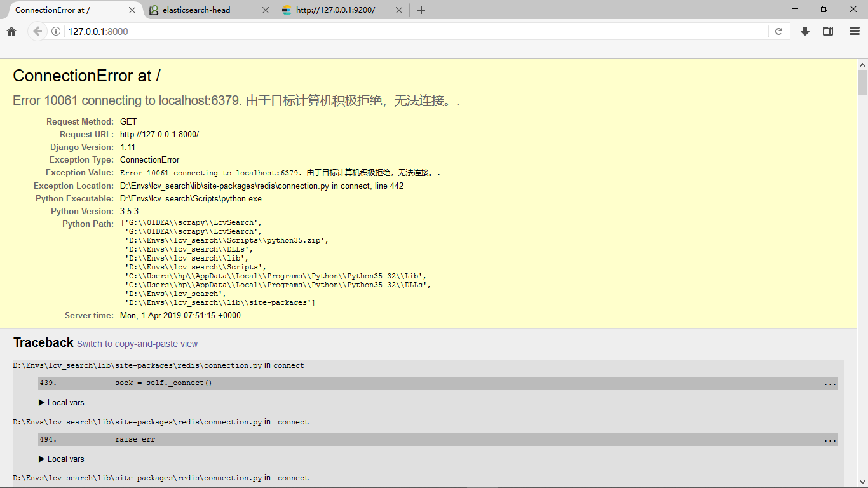Screen dimensions: 868x488
Task: Show site information icon in address bar
Action: [56, 31]
